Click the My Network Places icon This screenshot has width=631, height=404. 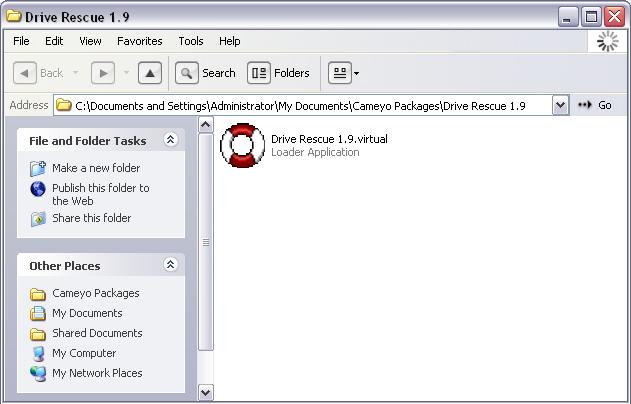38,373
